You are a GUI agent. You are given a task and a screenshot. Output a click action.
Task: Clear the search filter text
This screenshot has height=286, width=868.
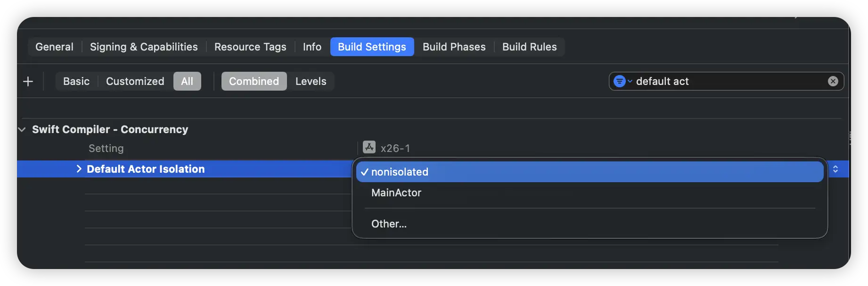833,81
